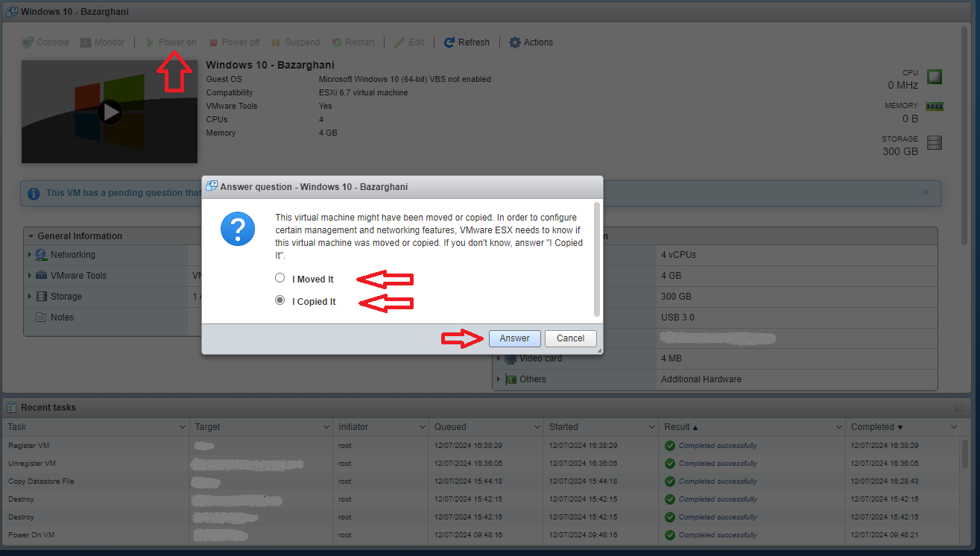Cancel the Answer question dialog

[x=570, y=338]
